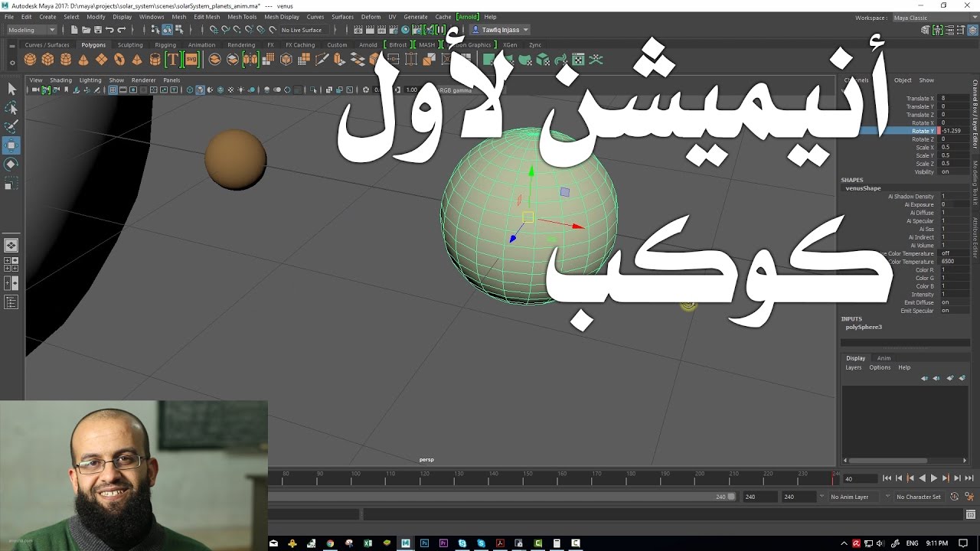Toggle wireframe display cube icon
This screenshot has height=551, width=980.
click(x=190, y=90)
